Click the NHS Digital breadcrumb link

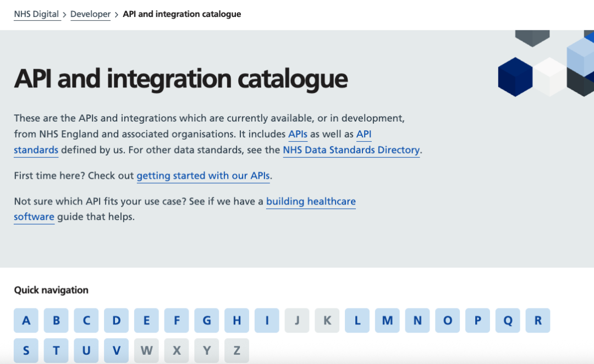point(36,14)
